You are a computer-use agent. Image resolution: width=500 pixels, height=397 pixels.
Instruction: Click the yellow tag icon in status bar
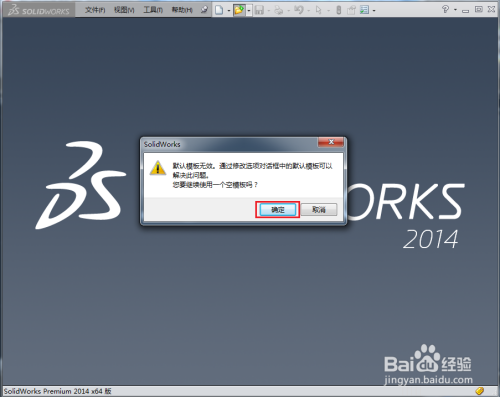tap(479, 390)
